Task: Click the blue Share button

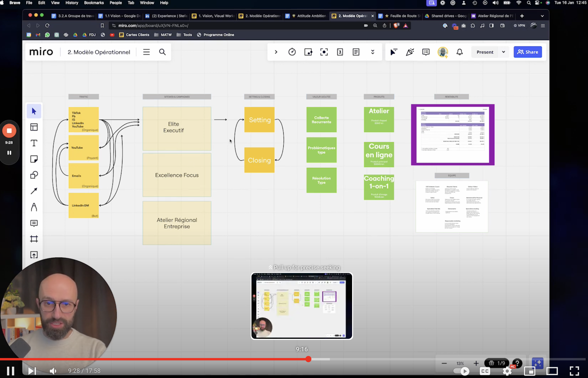Action: tap(528, 52)
